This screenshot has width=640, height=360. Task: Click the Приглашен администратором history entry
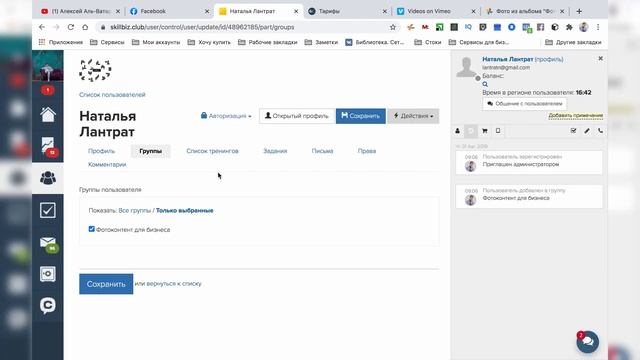[529, 162]
